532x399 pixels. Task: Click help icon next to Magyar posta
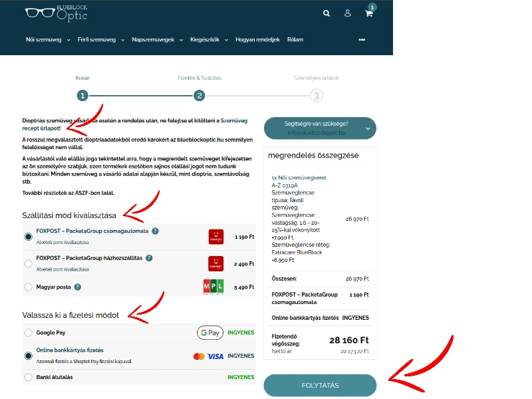[x=78, y=287]
